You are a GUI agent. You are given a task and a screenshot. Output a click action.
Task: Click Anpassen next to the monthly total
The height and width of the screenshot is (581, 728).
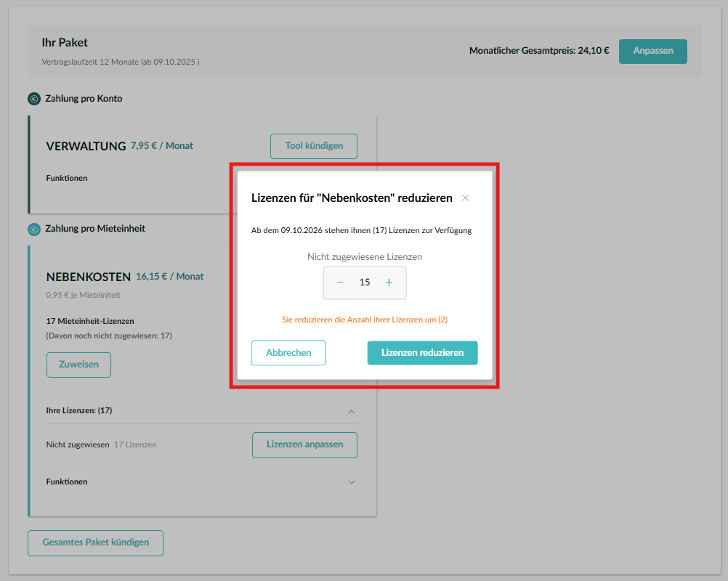652,51
